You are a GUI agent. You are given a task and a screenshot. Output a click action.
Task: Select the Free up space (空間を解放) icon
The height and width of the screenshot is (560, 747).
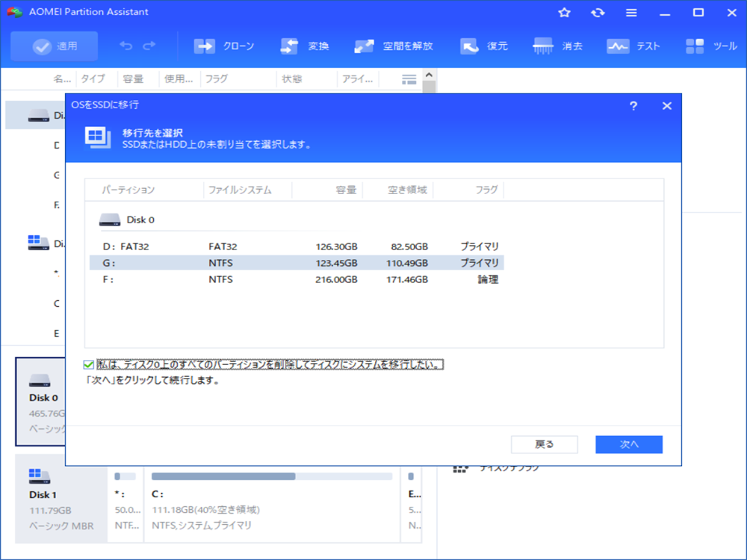point(365,46)
